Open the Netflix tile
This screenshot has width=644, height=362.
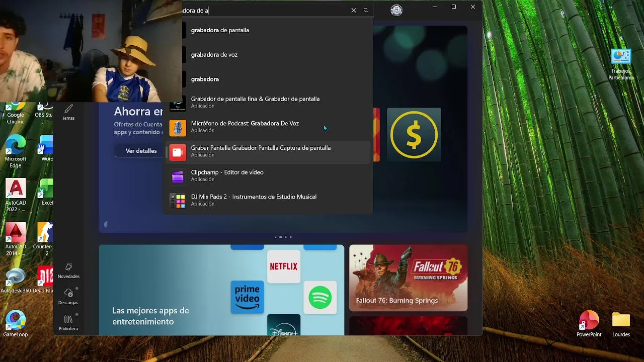[x=284, y=266]
